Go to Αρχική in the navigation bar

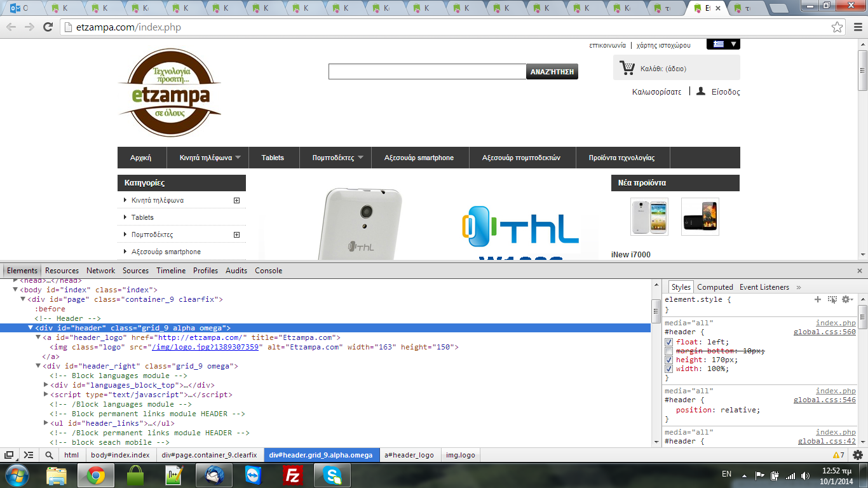[x=141, y=158]
